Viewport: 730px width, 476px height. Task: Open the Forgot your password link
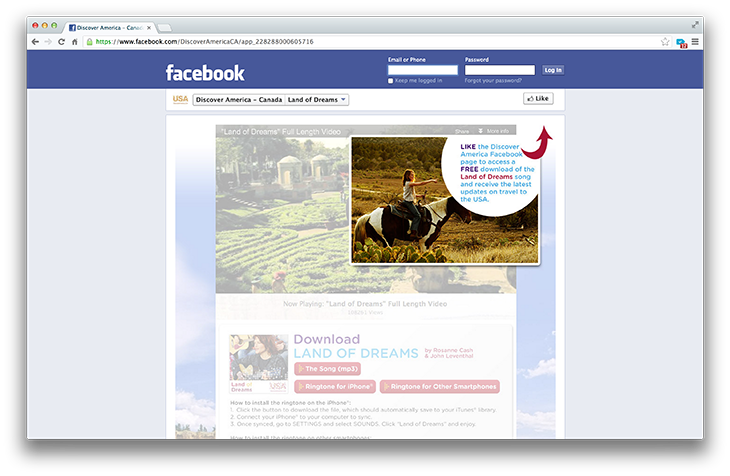point(493,80)
